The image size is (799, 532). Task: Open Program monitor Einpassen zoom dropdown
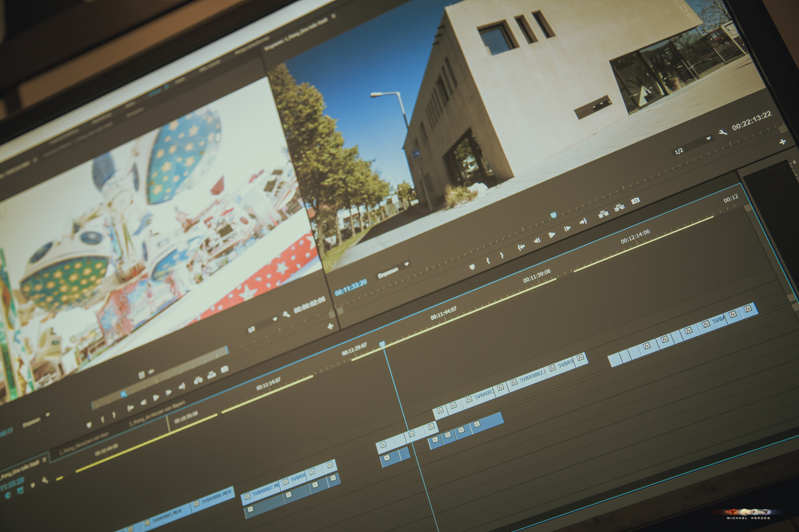tap(393, 271)
